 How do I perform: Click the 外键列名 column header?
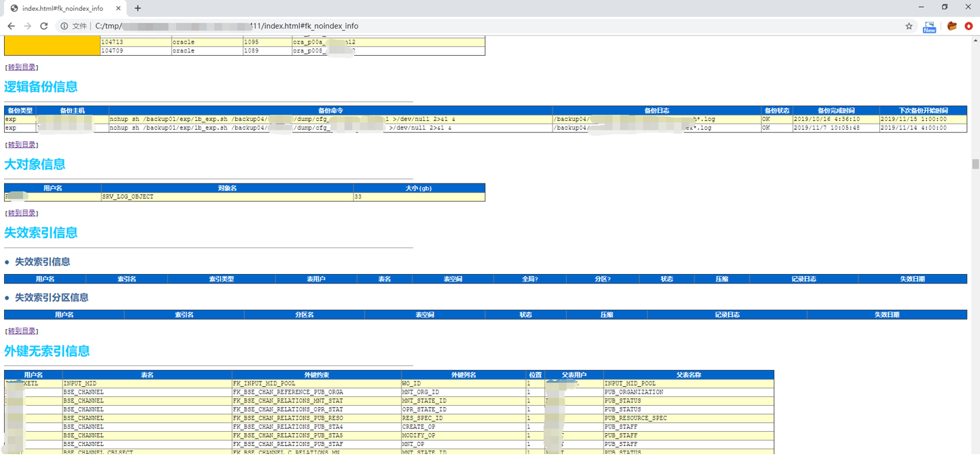[463, 375]
